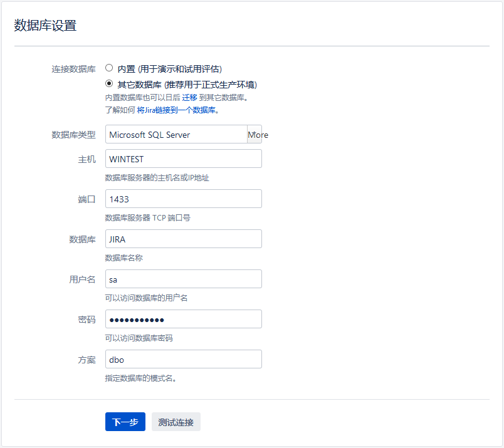Select the 内置 built-in database radio option

(x=109, y=68)
